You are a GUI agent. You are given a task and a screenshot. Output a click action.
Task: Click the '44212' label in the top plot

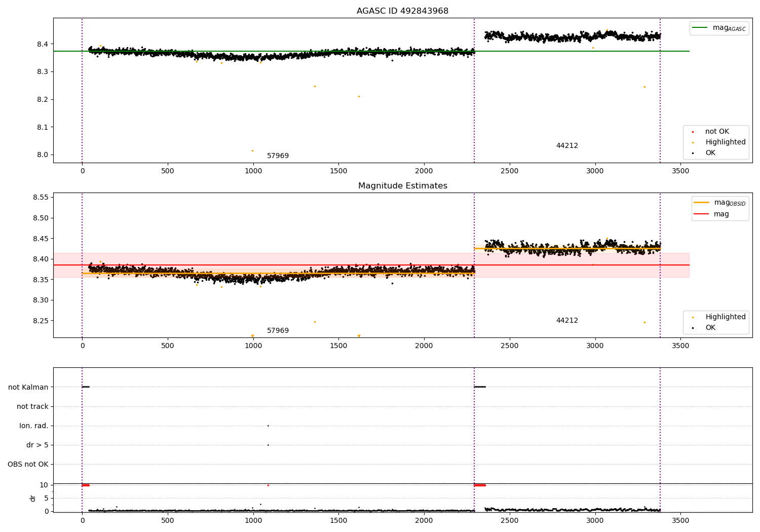point(567,145)
